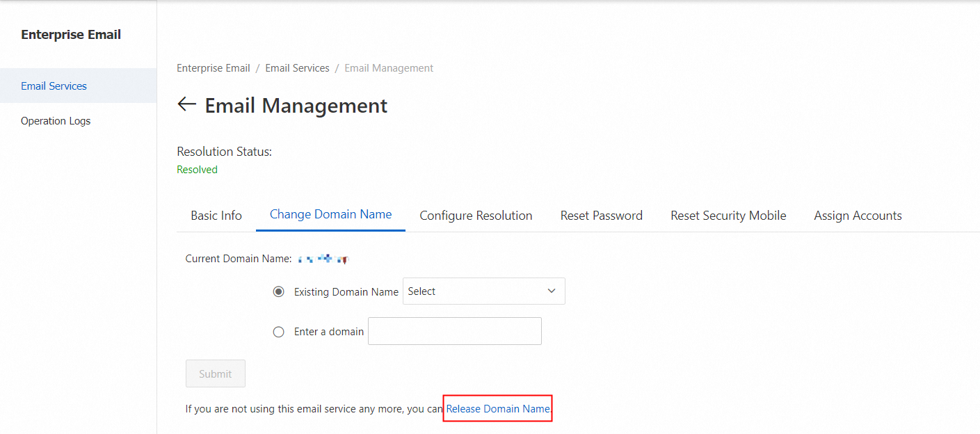Click the Email Management breadcrumb text

point(389,68)
